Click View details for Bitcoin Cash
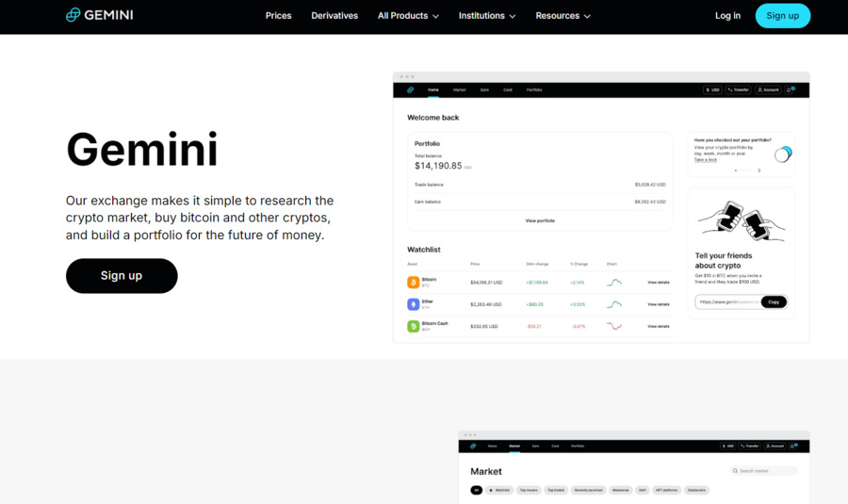The height and width of the screenshot is (504, 848). tap(659, 327)
